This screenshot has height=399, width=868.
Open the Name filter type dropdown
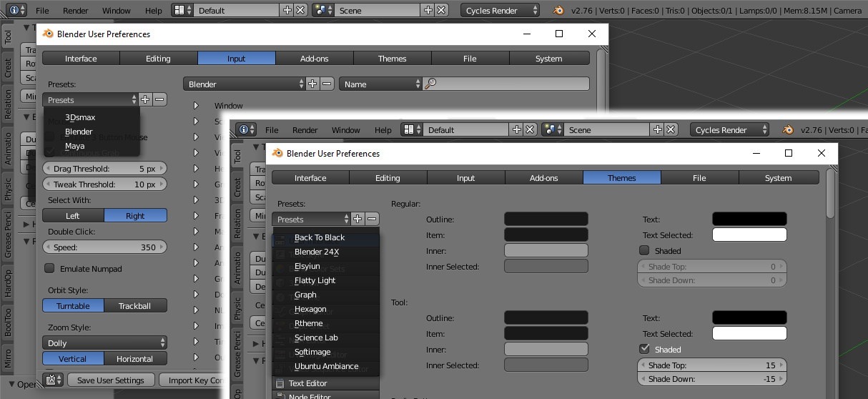(x=380, y=84)
